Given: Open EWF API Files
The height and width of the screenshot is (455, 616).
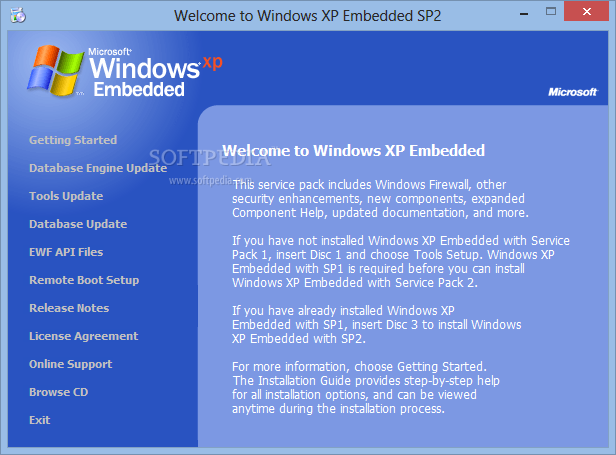Looking at the screenshot, I should (x=66, y=252).
